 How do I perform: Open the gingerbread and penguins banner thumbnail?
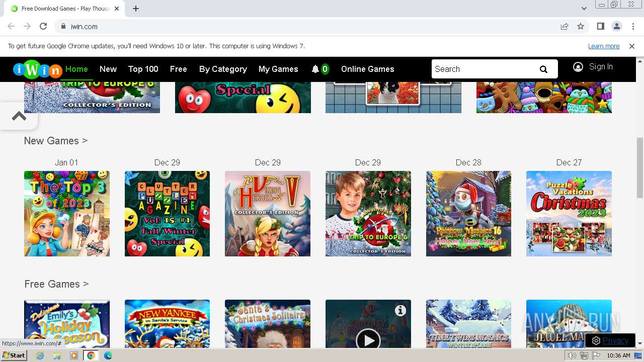[x=544, y=98]
